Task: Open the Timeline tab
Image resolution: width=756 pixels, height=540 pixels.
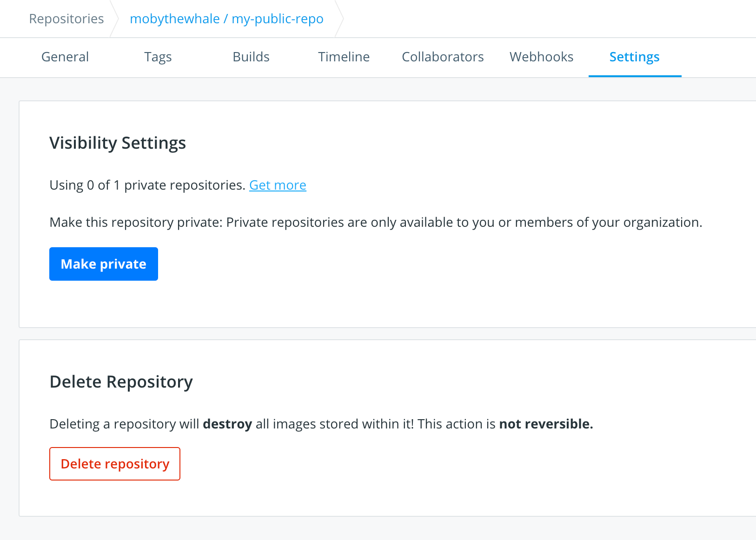Action: [x=344, y=57]
